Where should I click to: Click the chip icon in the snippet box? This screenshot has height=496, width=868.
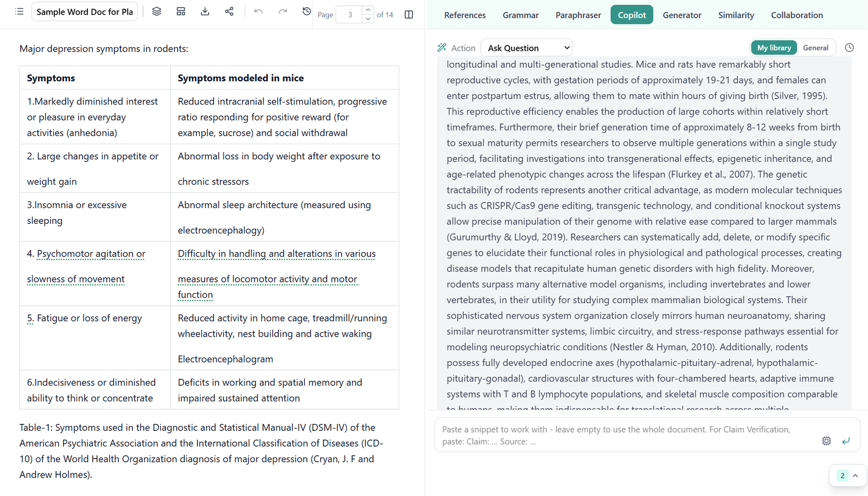tap(826, 441)
